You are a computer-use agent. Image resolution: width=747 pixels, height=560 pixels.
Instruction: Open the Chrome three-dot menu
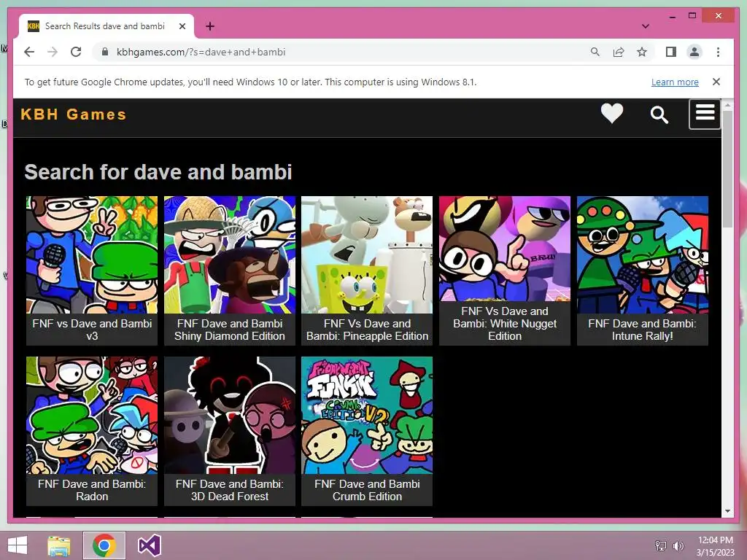(718, 52)
